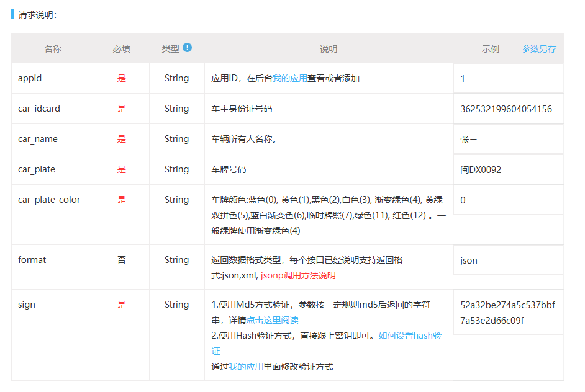Click the 必填 column header
This screenshot has height=392, width=585.
click(122, 48)
